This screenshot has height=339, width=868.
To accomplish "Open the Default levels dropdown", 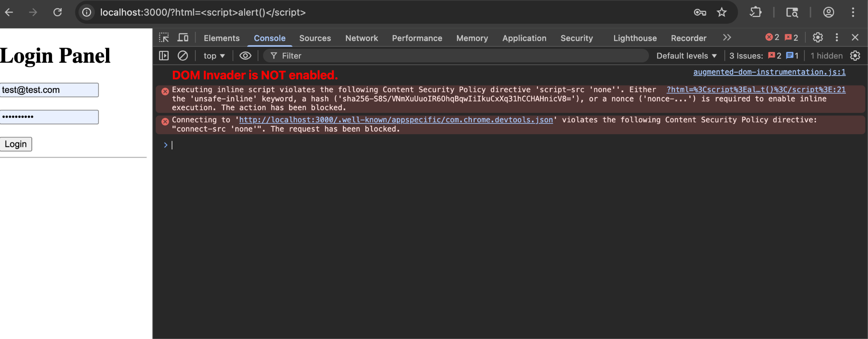I will point(687,56).
